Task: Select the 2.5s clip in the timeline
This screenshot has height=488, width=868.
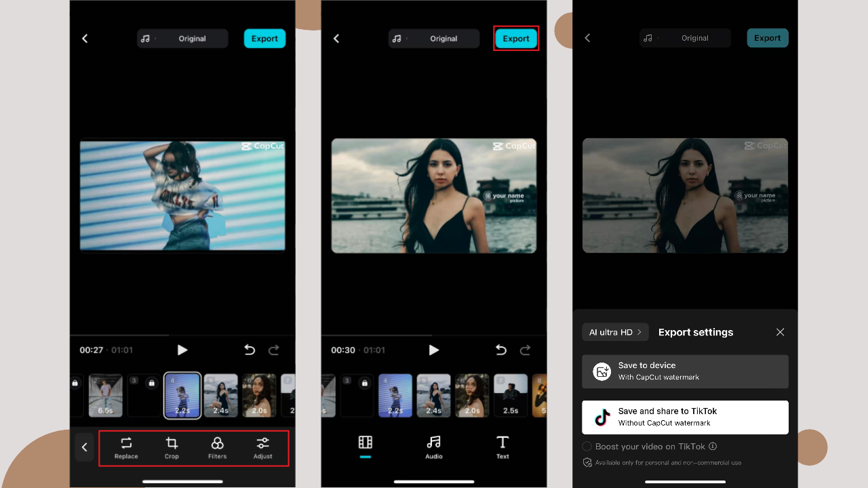Action: point(511,395)
